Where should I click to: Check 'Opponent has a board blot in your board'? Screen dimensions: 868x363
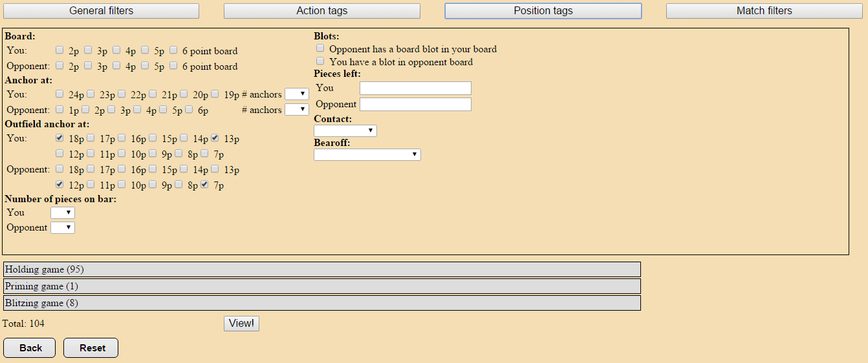[x=320, y=48]
